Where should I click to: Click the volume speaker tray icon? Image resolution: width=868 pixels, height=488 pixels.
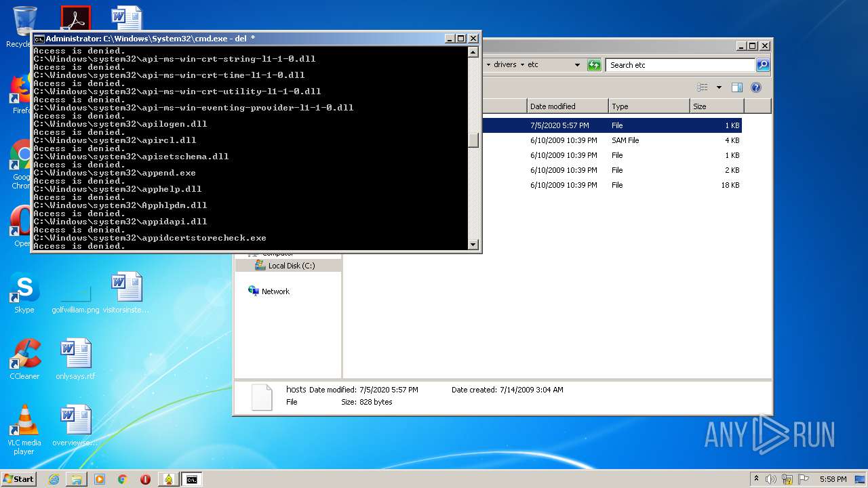click(772, 479)
